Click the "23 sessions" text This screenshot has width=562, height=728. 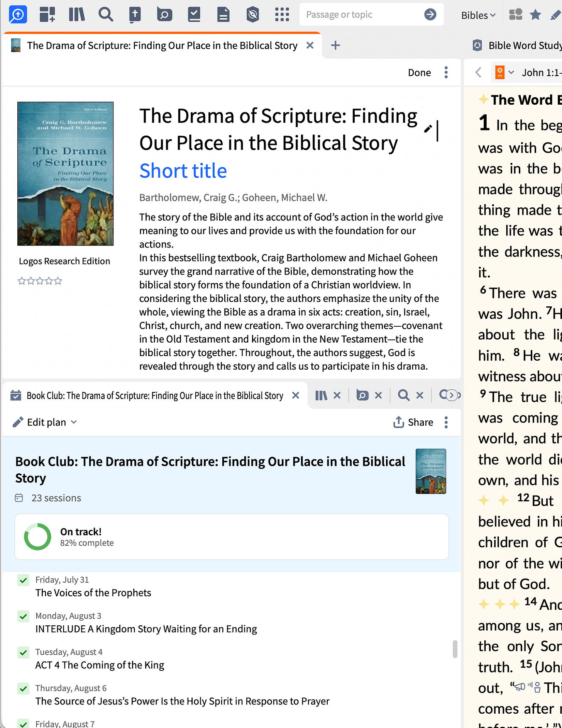[x=56, y=498]
